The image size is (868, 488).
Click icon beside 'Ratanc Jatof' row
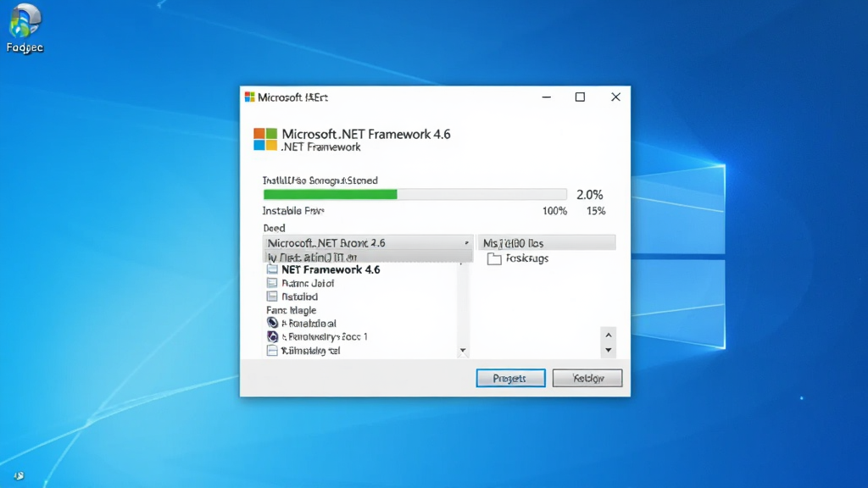click(x=272, y=283)
